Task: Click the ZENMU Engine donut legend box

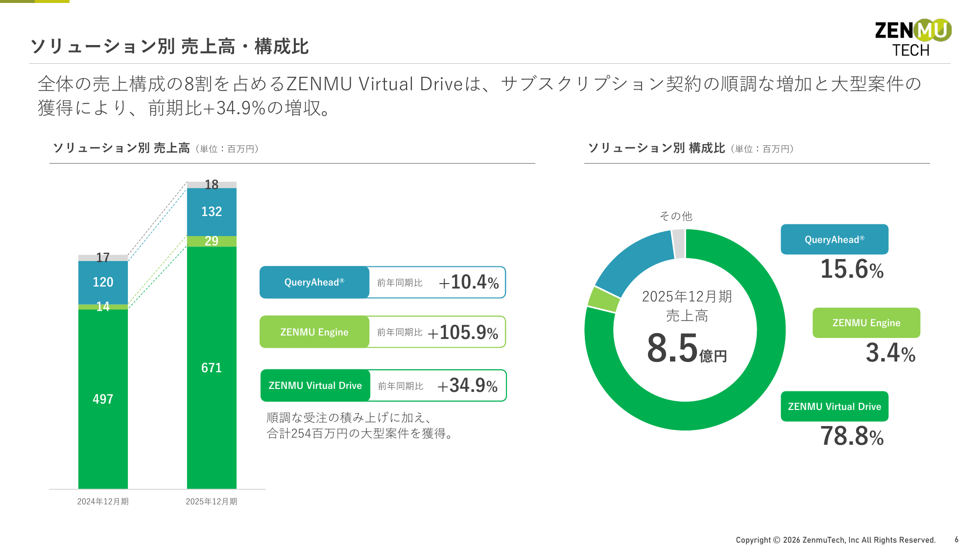Action: click(x=866, y=323)
